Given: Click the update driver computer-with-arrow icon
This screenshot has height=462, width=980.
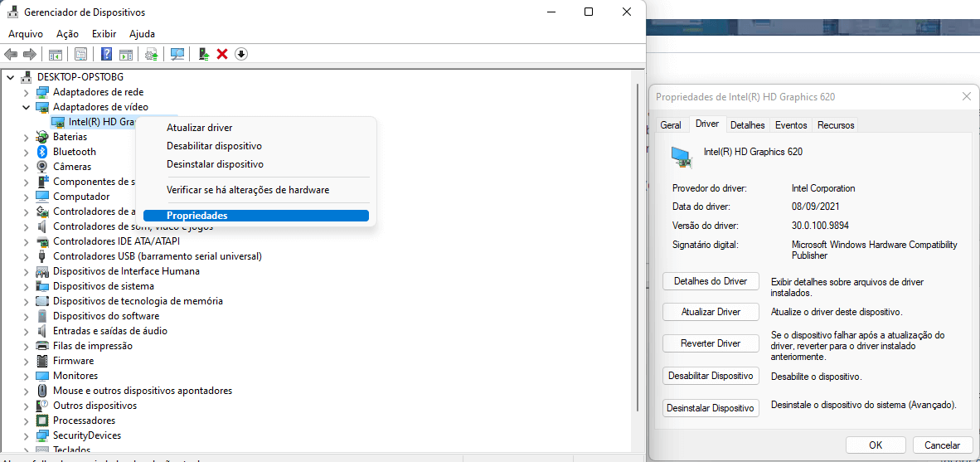Looking at the screenshot, I should (x=204, y=55).
